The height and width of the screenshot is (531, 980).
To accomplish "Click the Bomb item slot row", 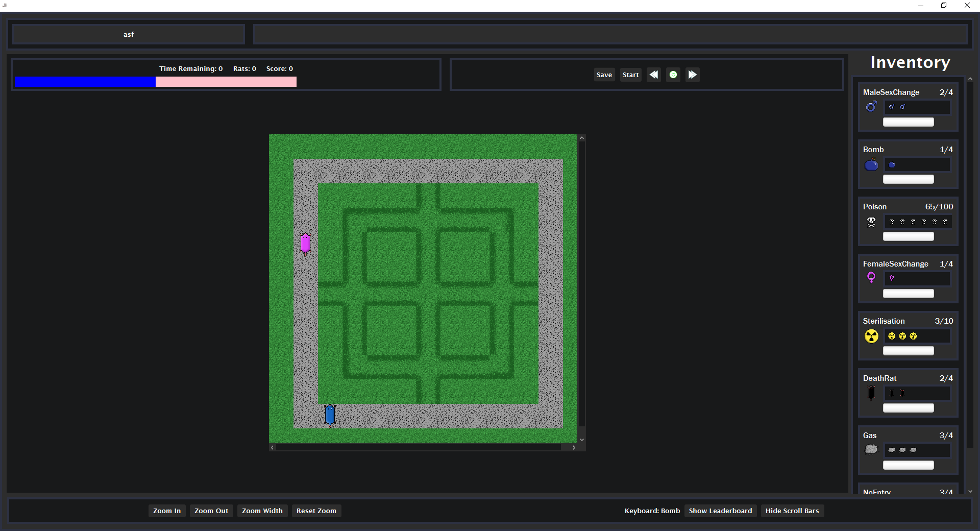I will coord(917,164).
